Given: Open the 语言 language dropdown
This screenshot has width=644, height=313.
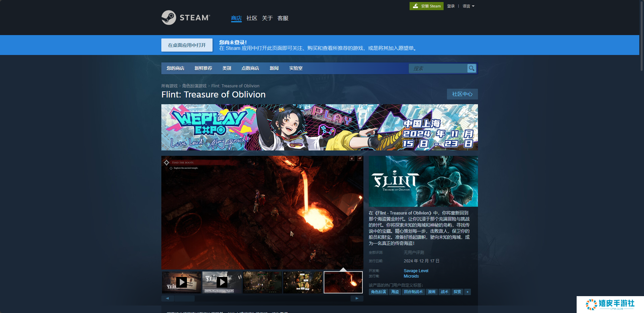Looking at the screenshot, I should tap(468, 6).
